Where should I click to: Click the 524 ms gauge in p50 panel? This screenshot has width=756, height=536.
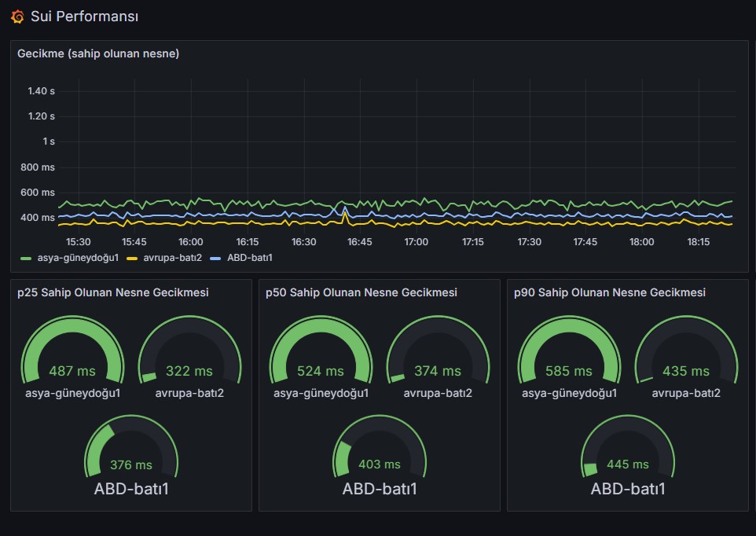(x=321, y=350)
